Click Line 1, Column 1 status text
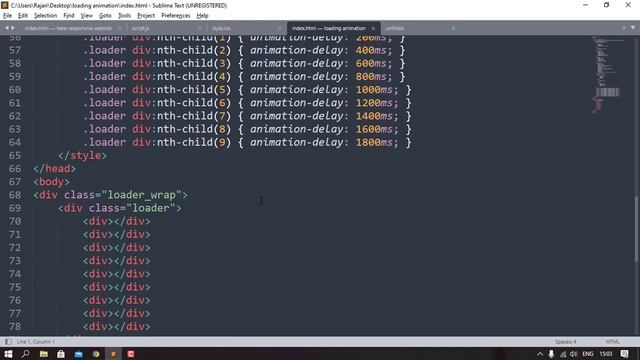640x360 pixels. 36,342
